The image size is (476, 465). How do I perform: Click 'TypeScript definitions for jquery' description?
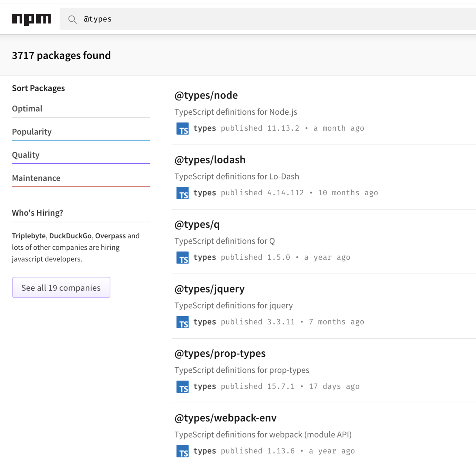tap(234, 306)
